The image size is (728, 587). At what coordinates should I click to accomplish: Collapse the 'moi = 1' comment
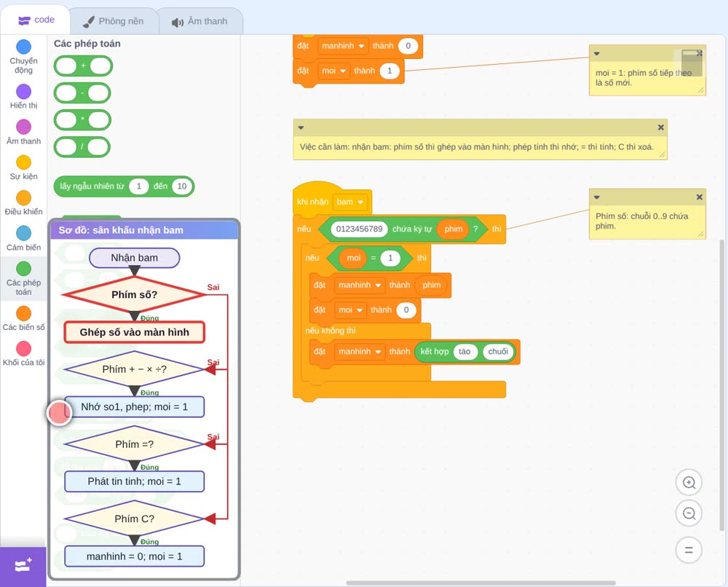(597, 53)
